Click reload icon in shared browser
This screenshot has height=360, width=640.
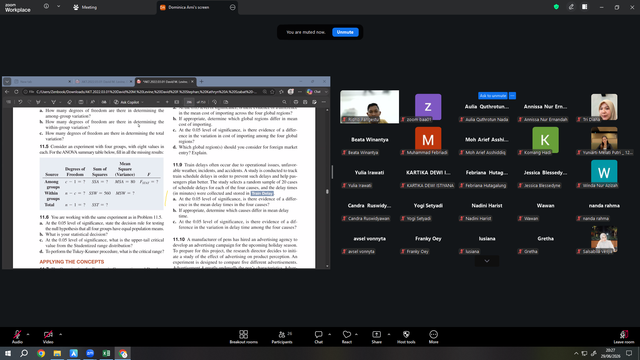point(16,92)
